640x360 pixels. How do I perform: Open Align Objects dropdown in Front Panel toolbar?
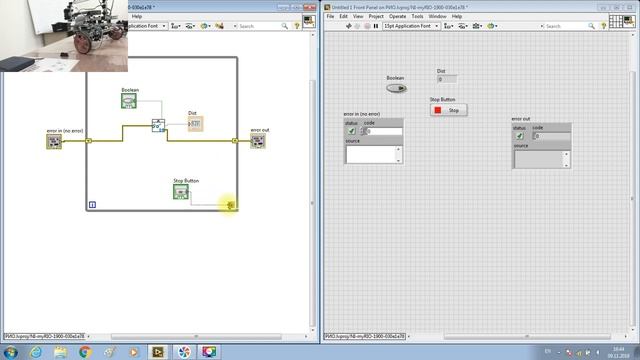tap(449, 26)
